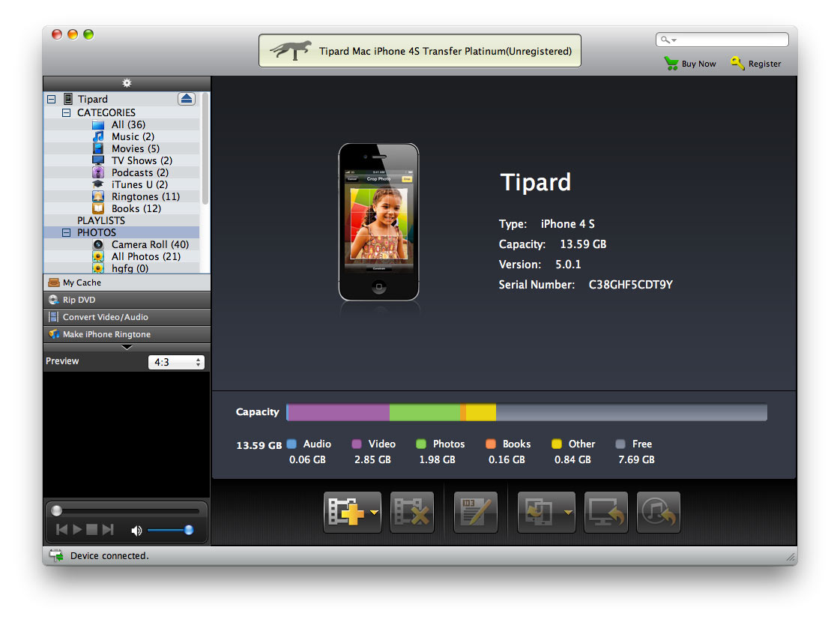Open the Edit ID3 Info tool
Image resolution: width=840 pixels, height=625 pixels.
(475, 512)
